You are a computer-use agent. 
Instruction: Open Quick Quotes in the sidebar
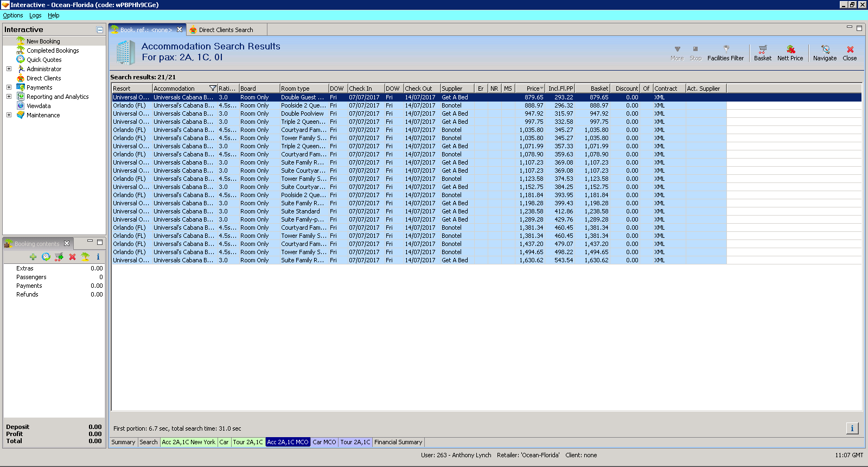click(44, 60)
